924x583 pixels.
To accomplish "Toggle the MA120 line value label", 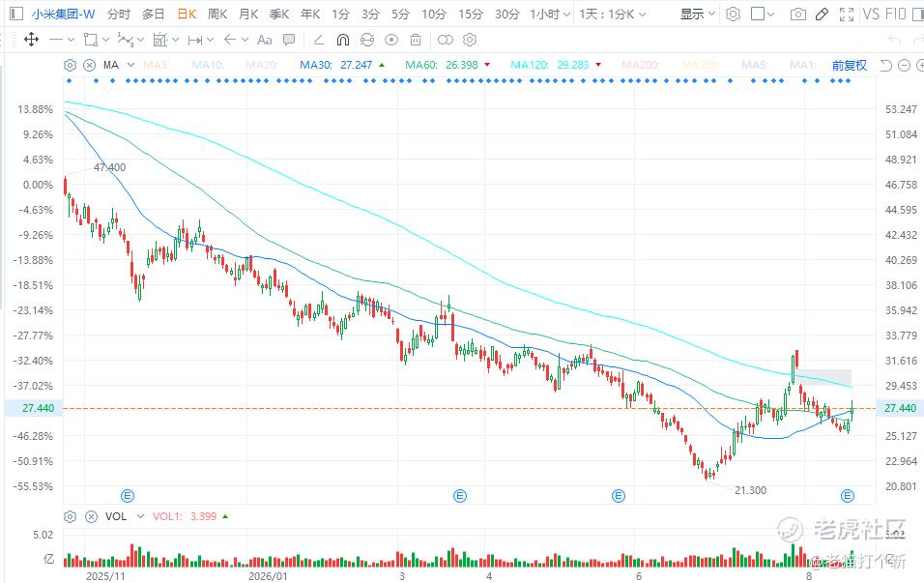I will pyautogui.click(x=557, y=65).
